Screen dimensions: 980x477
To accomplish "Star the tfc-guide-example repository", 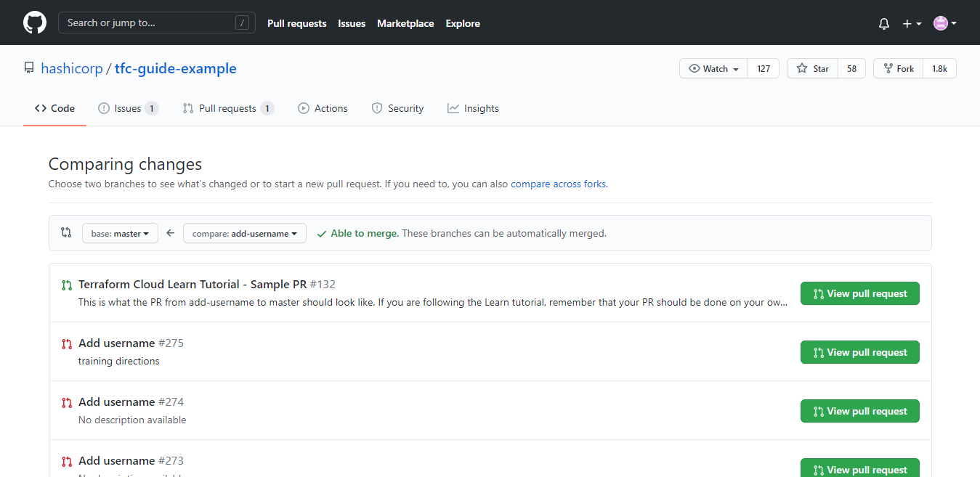I will 811,68.
